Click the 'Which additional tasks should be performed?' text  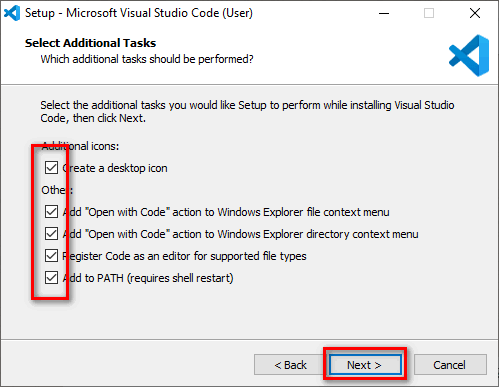click(147, 59)
